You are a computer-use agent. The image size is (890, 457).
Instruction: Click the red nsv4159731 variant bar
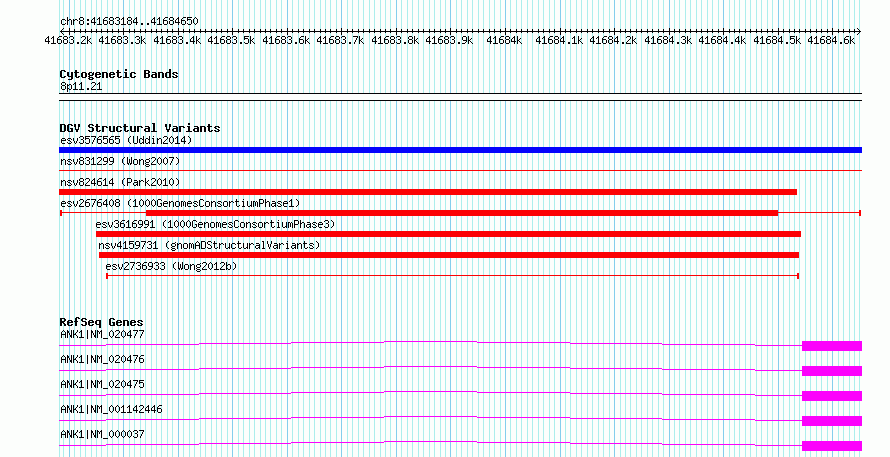click(449, 255)
